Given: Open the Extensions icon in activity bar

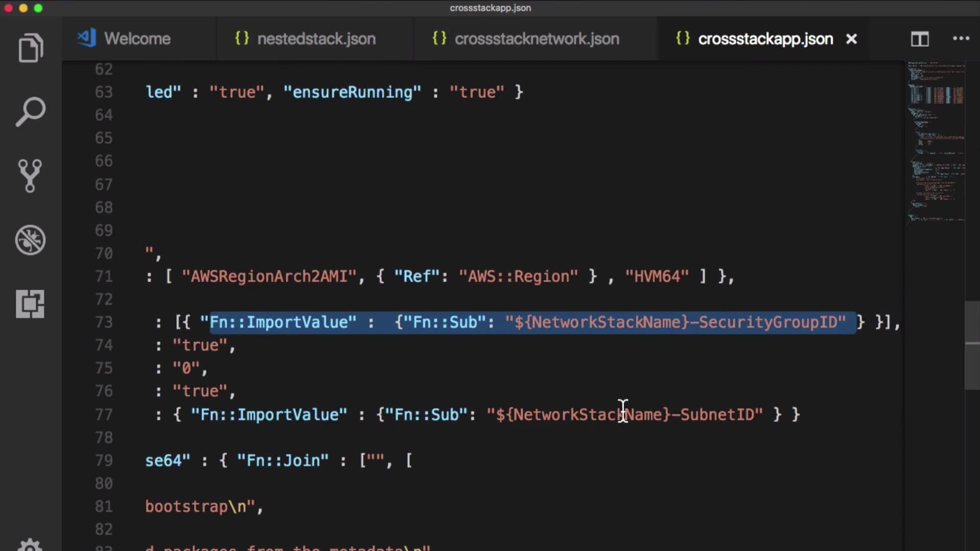Looking at the screenshot, I should click(x=30, y=304).
